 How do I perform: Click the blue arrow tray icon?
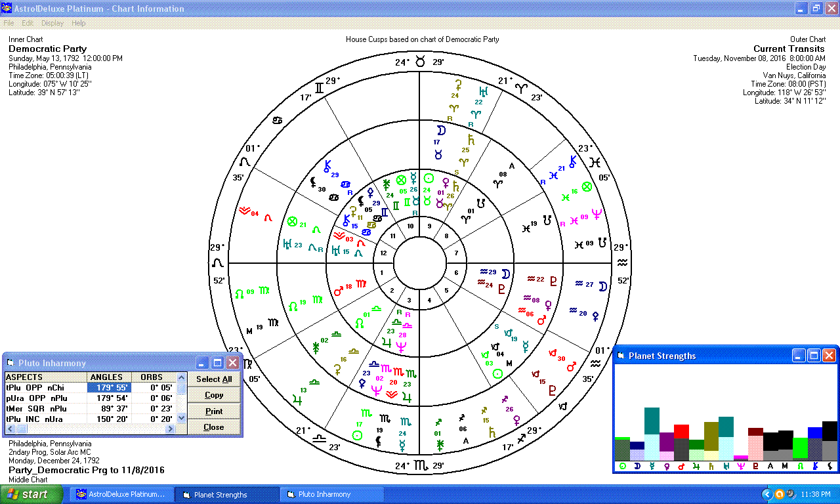(768, 494)
